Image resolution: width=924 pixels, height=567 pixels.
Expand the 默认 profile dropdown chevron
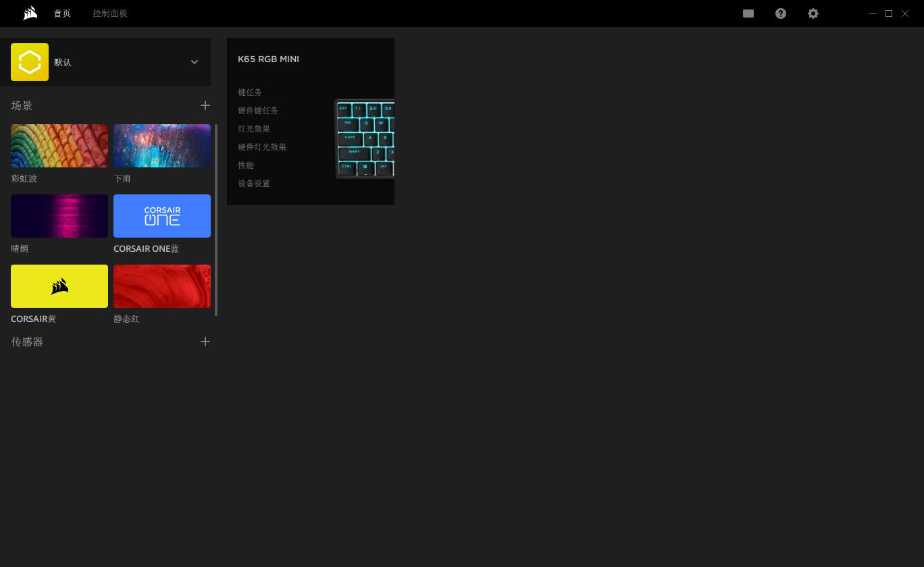195,62
